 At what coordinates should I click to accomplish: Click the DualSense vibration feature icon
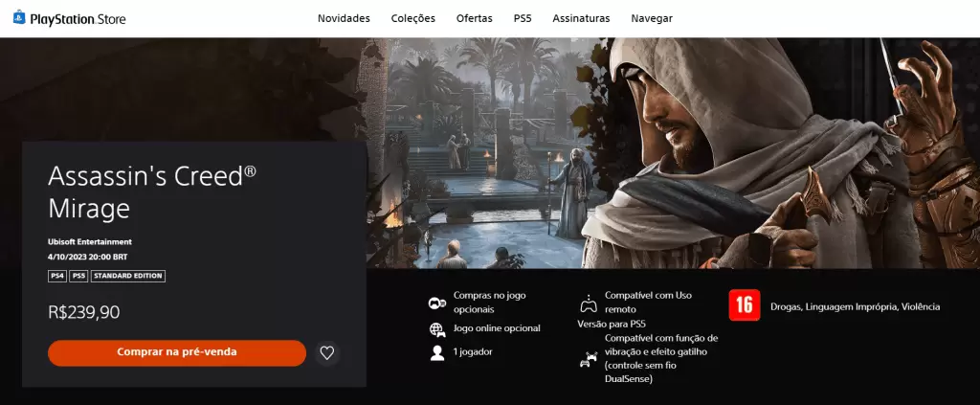(x=589, y=359)
